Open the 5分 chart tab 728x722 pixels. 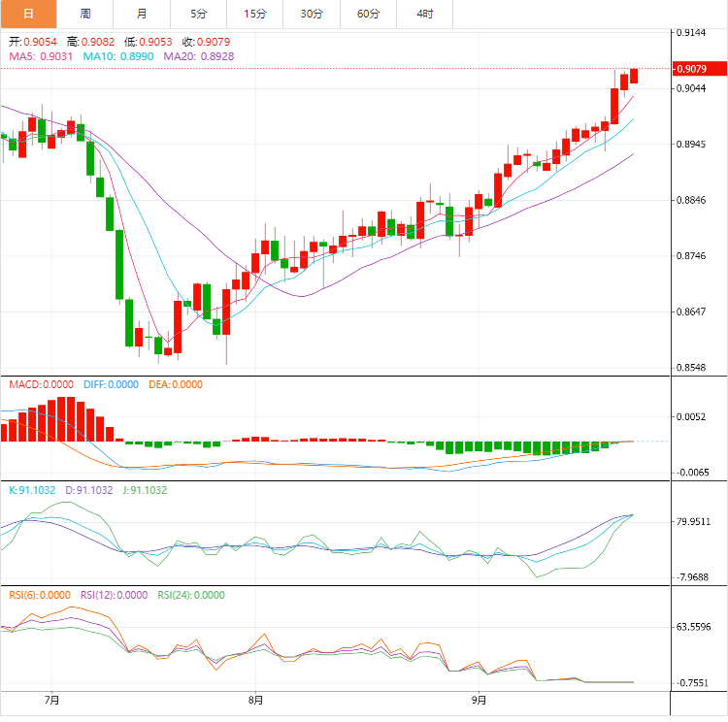(x=199, y=14)
